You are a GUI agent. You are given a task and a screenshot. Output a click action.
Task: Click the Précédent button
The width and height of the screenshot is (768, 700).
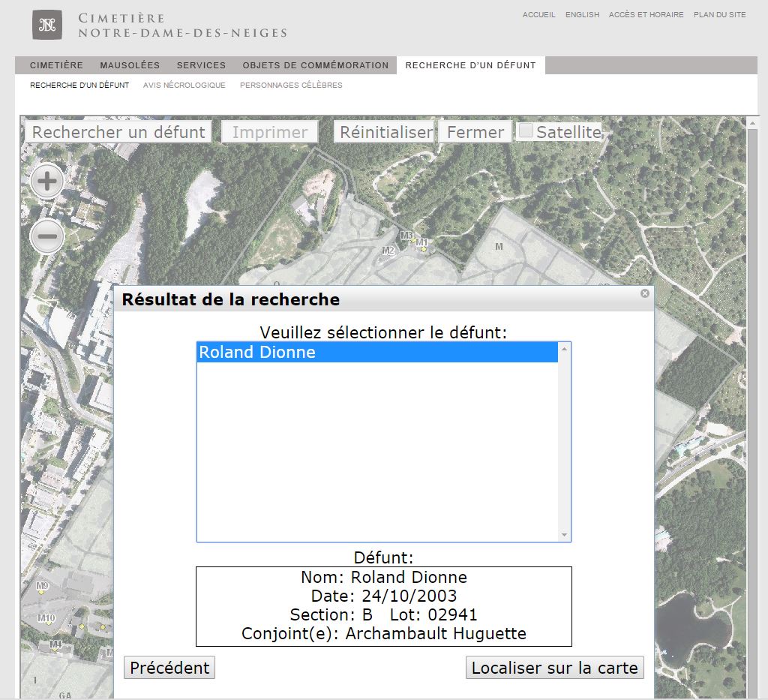click(x=169, y=668)
